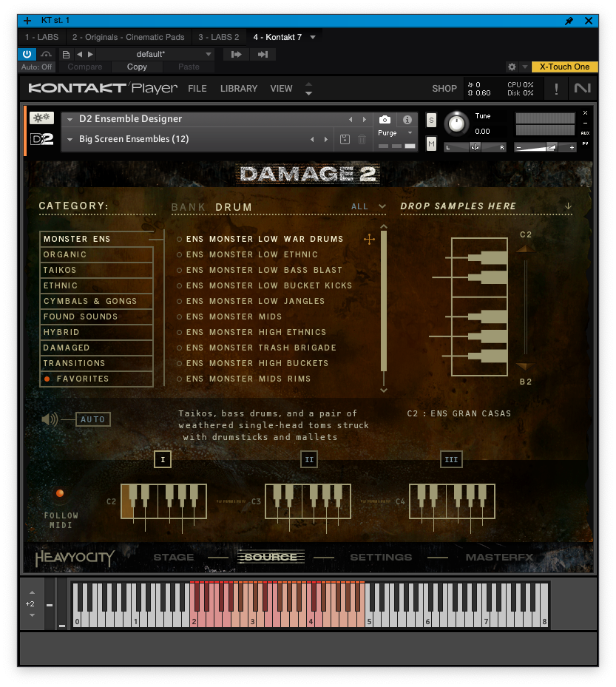Open the VIEW menu
Viewport: 616px width, 687px height.
pos(281,89)
